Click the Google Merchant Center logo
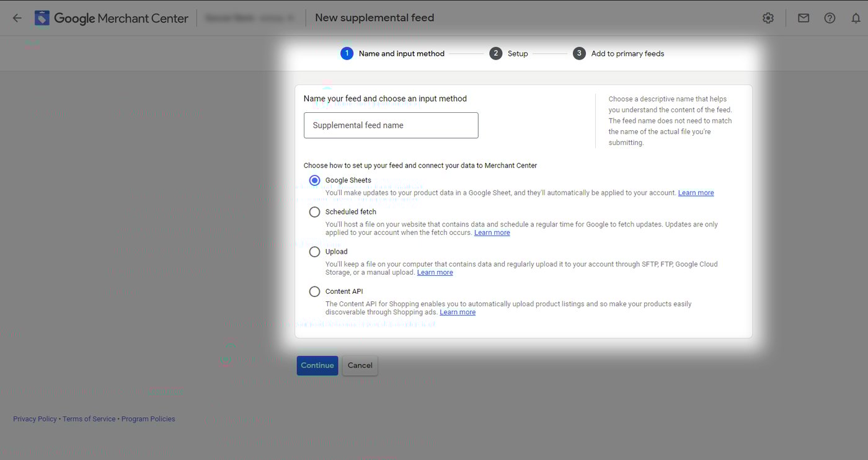The height and width of the screenshot is (460, 868). (112, 18)
